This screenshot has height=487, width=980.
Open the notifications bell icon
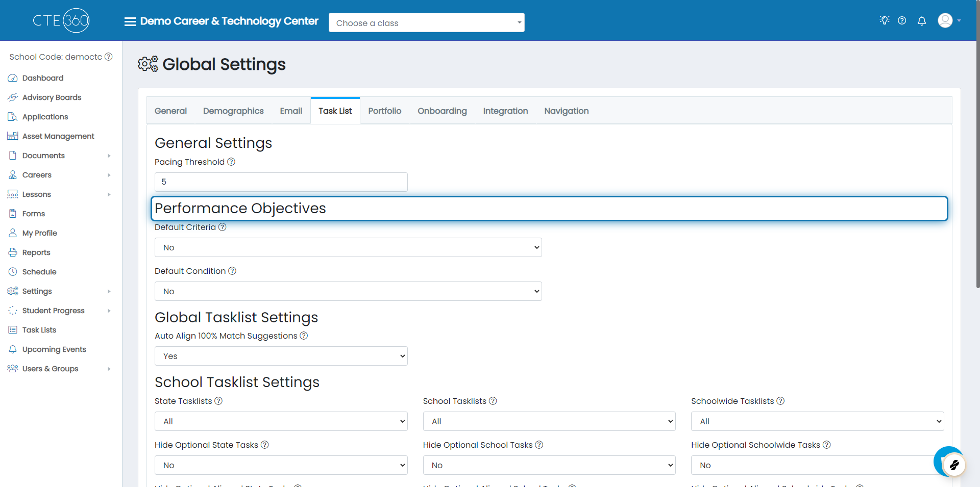tap(922, 21)
